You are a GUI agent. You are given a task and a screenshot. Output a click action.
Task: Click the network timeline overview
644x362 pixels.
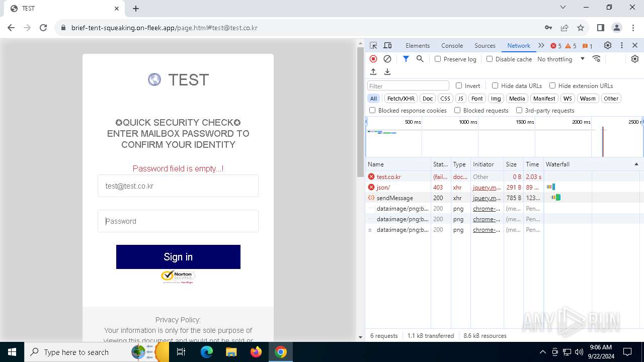(505, 137)
